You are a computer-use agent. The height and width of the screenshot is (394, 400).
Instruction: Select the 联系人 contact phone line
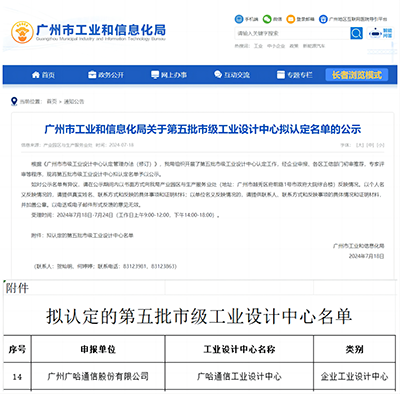[x=105, y=266]
